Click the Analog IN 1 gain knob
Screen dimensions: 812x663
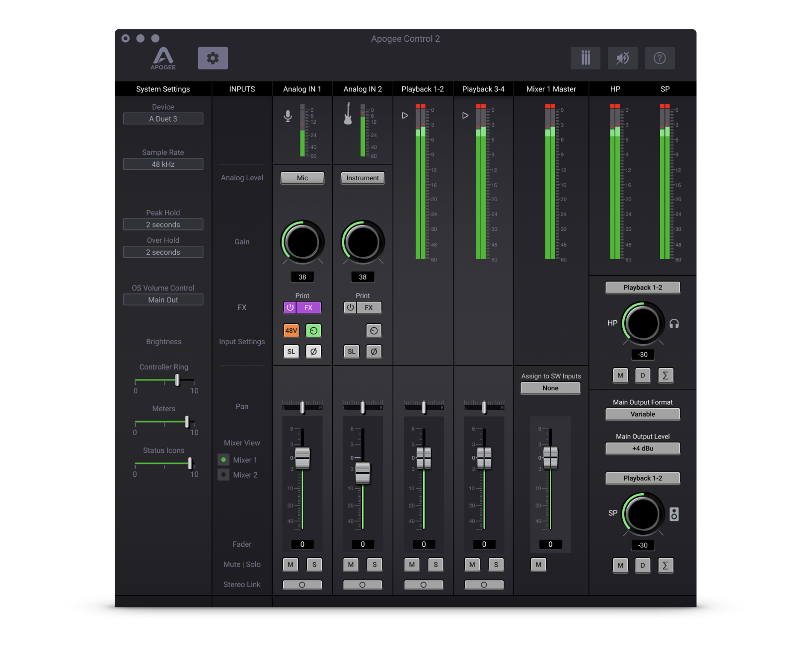[x=302, y=242]
